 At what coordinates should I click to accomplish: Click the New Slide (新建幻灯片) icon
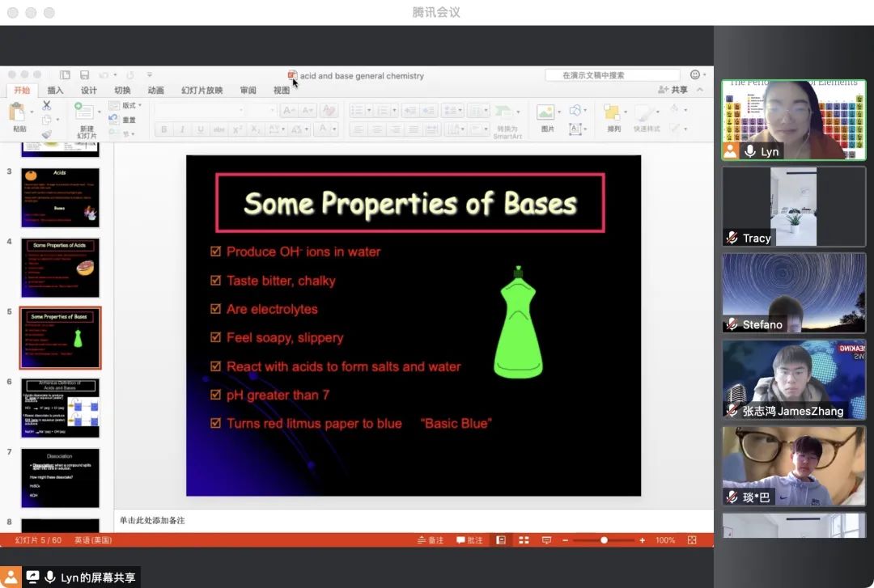(x=84, y=112)
